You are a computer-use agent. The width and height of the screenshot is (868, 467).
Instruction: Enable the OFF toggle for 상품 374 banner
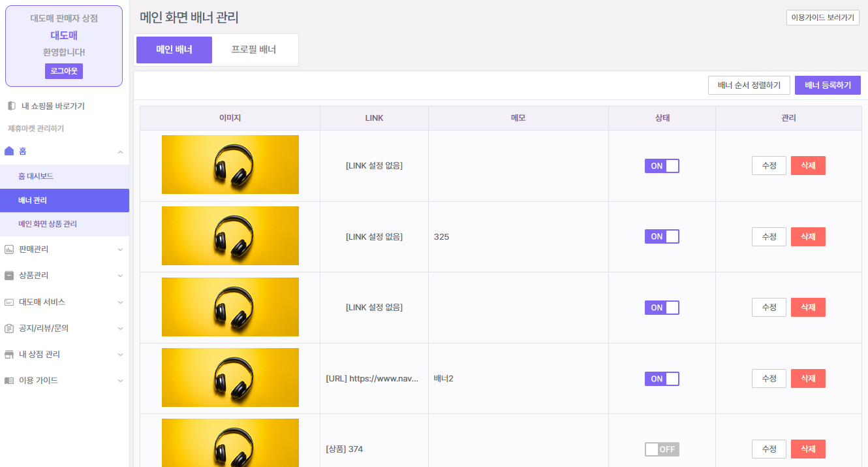pyautogui.click(x=662, y=449)
